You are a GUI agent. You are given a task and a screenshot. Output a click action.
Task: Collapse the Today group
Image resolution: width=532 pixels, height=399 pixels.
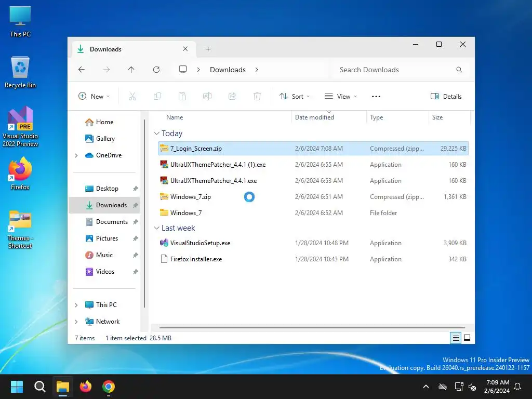pos(156,134)
